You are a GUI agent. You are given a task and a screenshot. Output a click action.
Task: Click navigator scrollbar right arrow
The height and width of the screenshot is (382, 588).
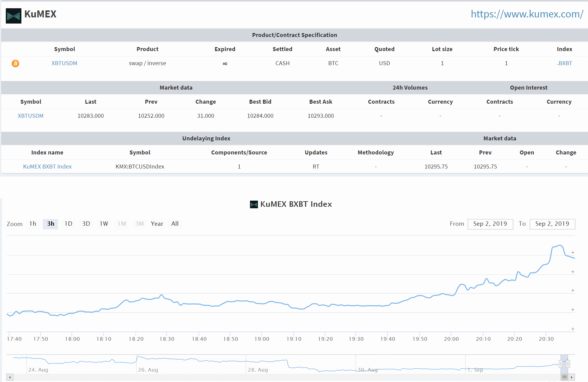[571, 377]
